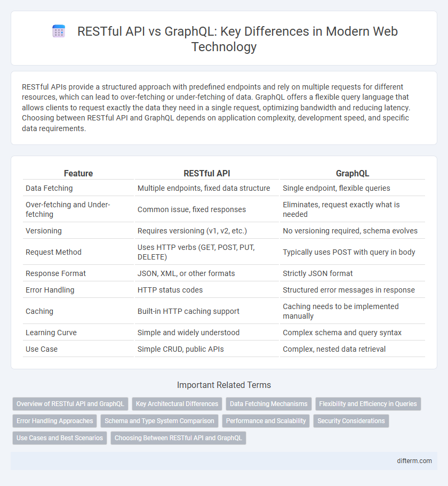Click the 'RESTful API' column header

(207, 173)
